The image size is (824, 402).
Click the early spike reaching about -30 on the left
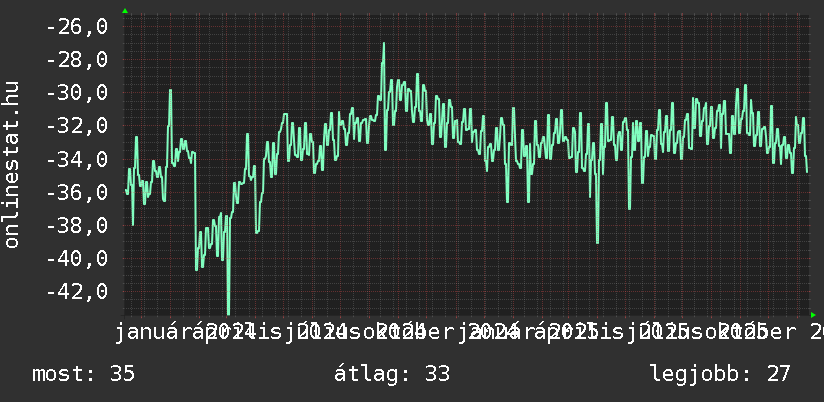[170, 91]
